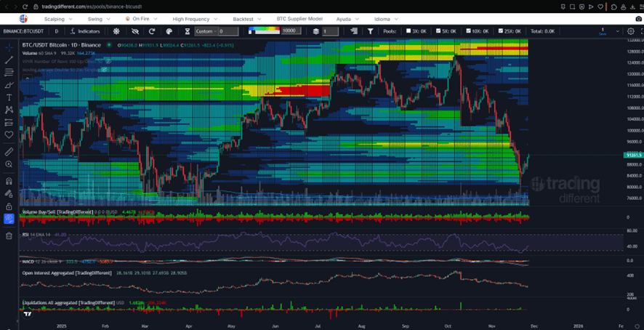The height and width of the screenshot is (330, 644).
Task: Toggle visibility of Moving Average Double indicator
Action: click(105, 70)
